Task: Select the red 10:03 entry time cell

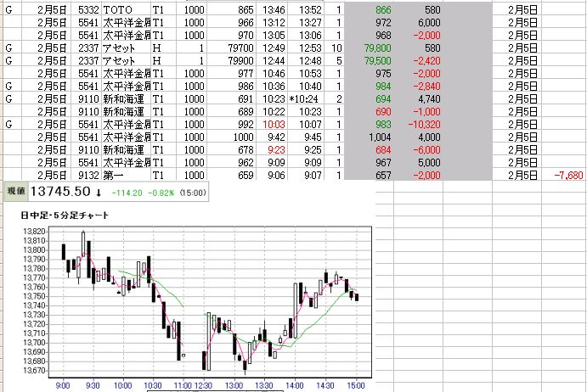Action: coord(274,124)
